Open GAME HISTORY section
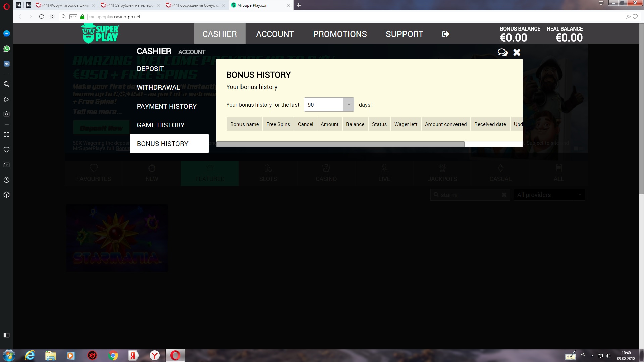This screenshot has width=644, height=362. [161, 125]
